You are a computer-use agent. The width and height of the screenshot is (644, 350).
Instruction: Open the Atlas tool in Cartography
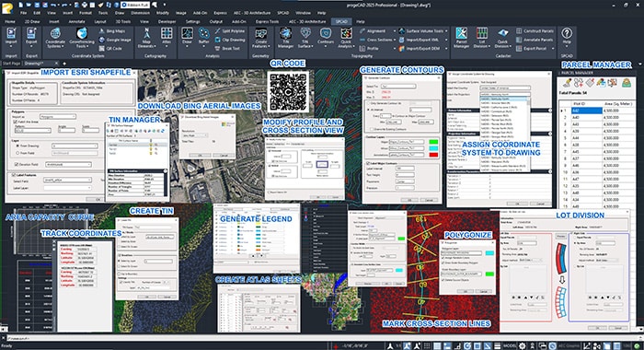click(167, 38)
